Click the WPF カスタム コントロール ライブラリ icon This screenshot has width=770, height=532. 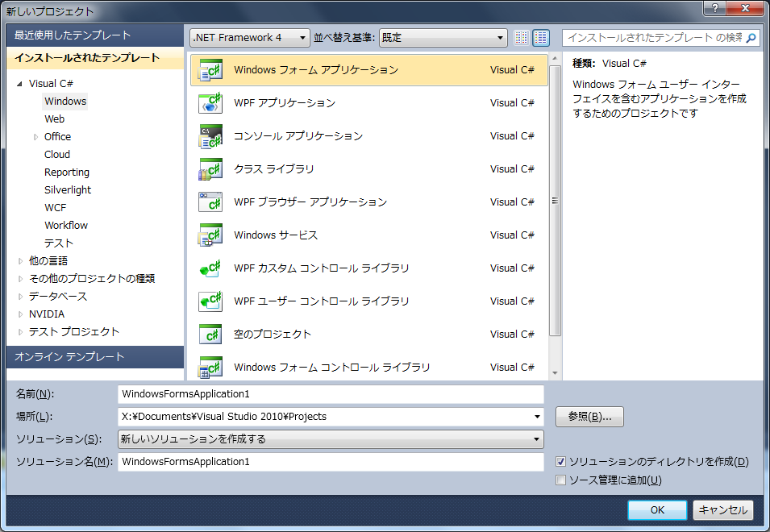coord(210,268)
